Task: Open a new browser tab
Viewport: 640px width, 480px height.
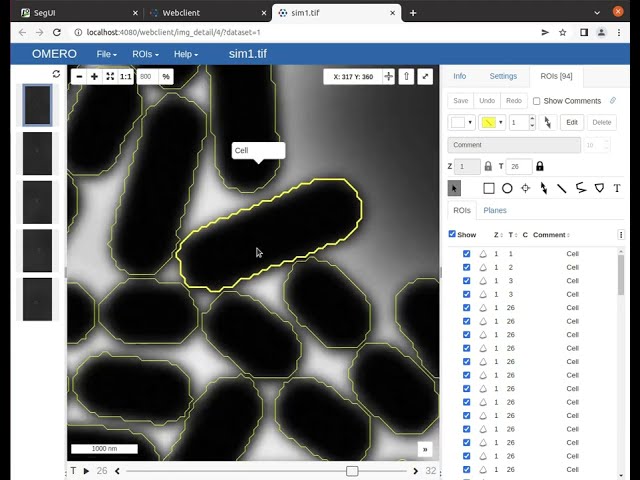Action: [413, 13]
